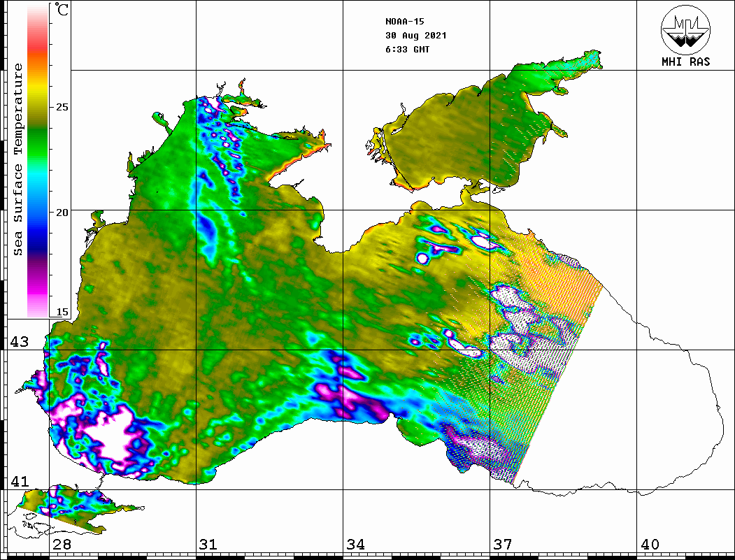Click the temperature color bar legend
Image resolution: width=735 pixels, height=560 pixels.
coord(38,161)
